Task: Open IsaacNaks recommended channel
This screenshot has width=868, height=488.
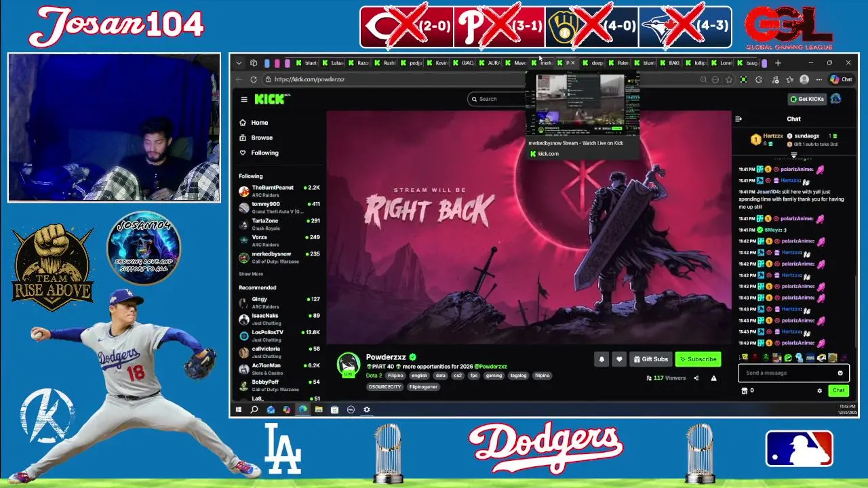Action: [279, 319]
